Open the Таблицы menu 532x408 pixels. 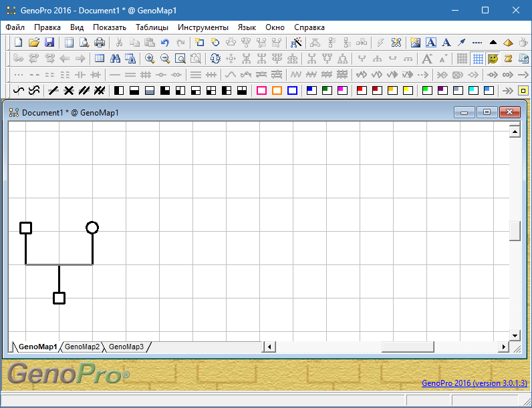[x=152, y=27]
